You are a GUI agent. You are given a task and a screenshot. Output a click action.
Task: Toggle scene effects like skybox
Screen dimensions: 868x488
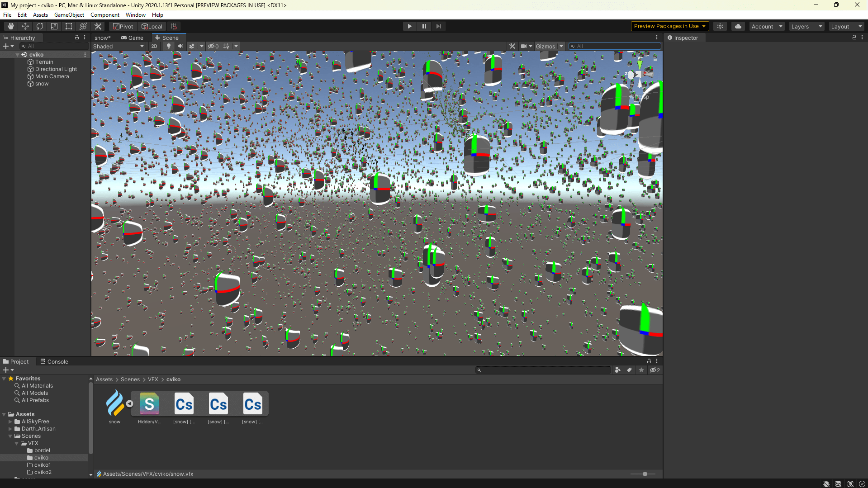pos(192,46)
